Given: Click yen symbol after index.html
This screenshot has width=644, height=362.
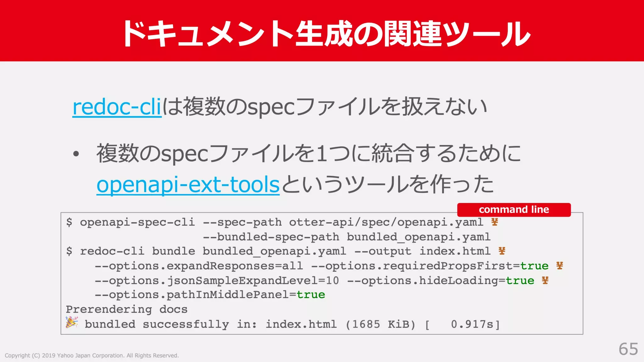Looking at the screenshot, I should click(x=502, y=251).
